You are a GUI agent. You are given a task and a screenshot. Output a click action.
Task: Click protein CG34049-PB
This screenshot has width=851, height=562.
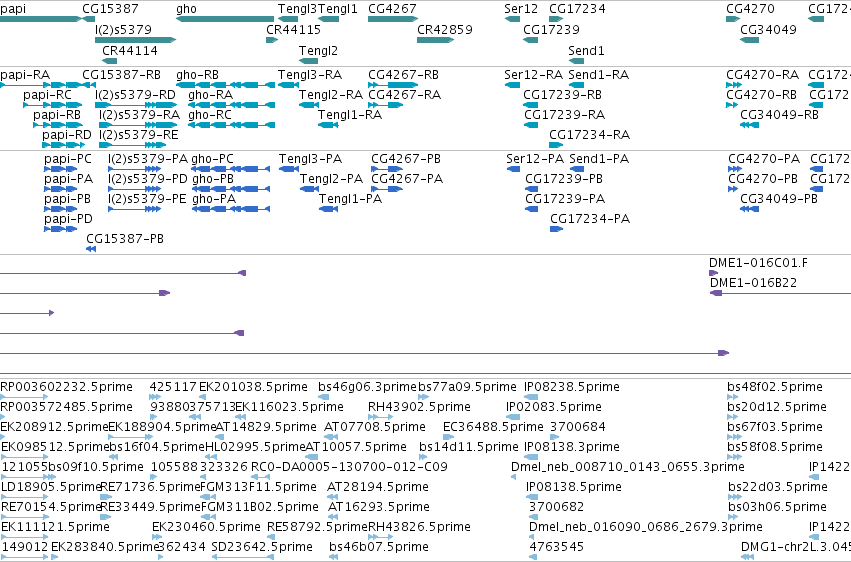point(750,209)
